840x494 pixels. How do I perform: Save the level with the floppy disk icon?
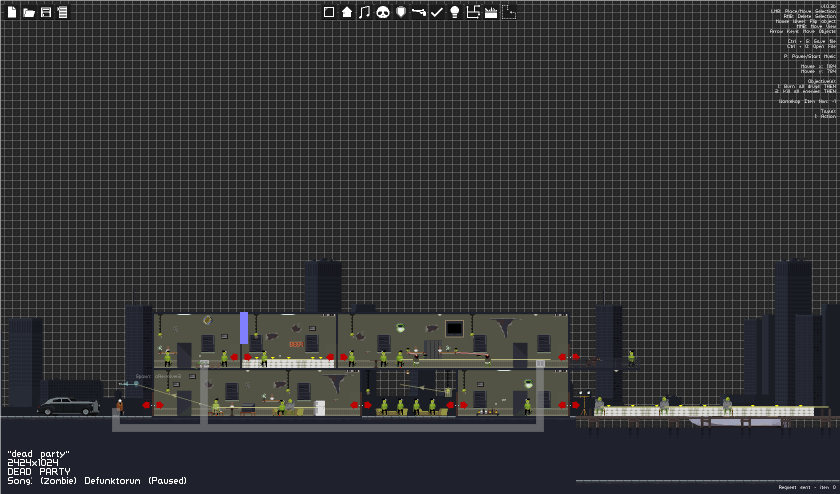pos(46,12)
